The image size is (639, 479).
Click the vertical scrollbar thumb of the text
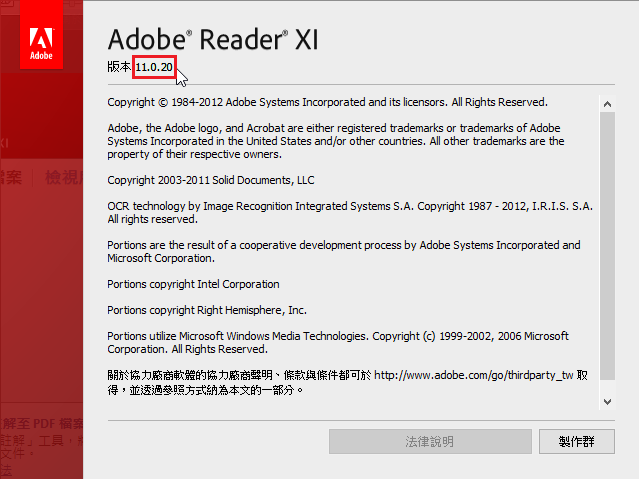(x=607, y=246)
